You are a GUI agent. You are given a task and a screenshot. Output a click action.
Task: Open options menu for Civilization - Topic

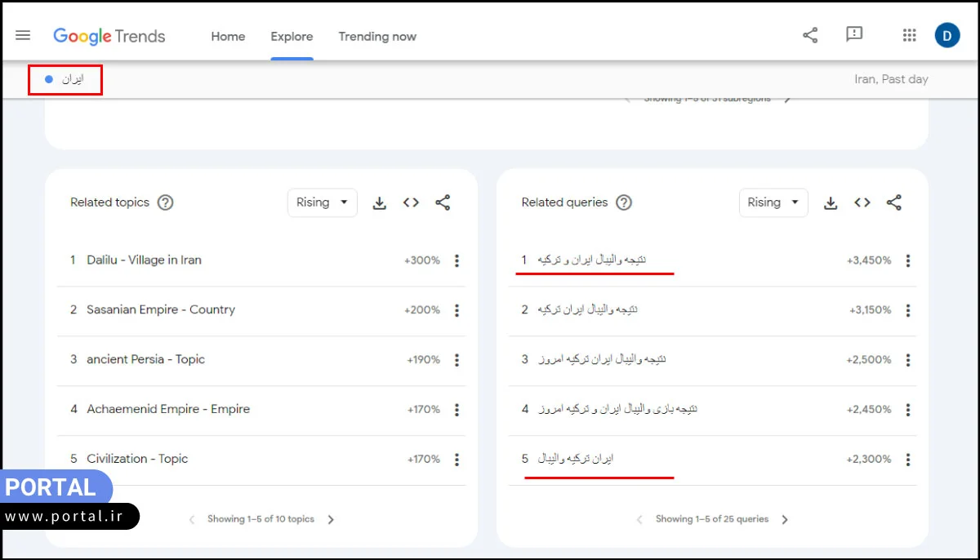point(457,459)
